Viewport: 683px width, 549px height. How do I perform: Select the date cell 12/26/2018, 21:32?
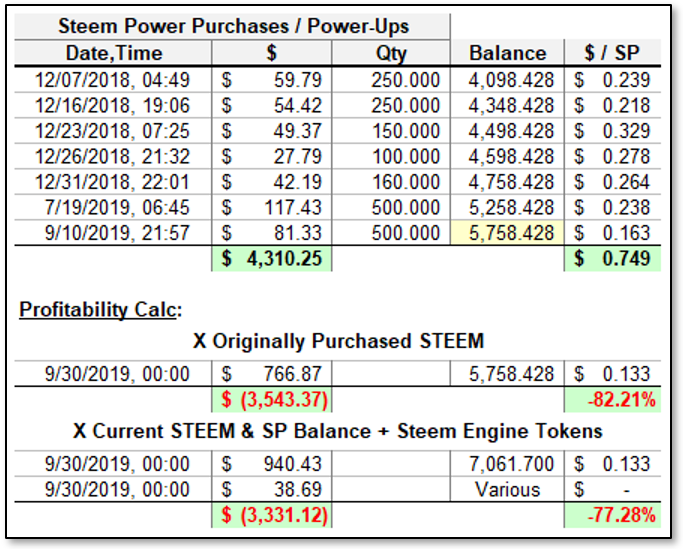[x=113, y=156]
